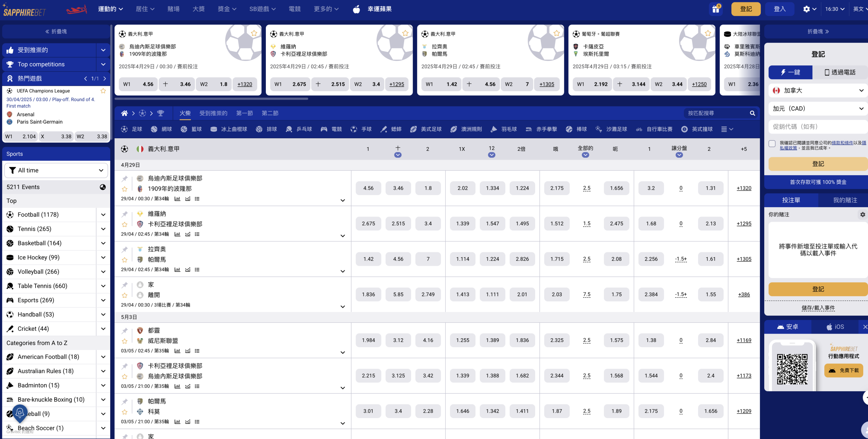Image resolution: width=868 pixels, height=439 pixels.
Task: Collapse the left sidebar block
Action: click(x=56, y=32)
